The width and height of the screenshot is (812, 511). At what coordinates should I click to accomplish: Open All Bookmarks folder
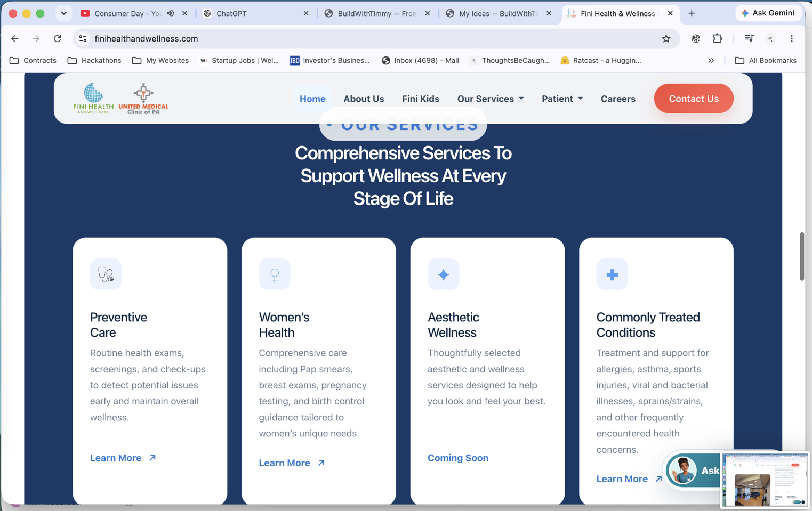pyautogui.click(x=766, y=60)
